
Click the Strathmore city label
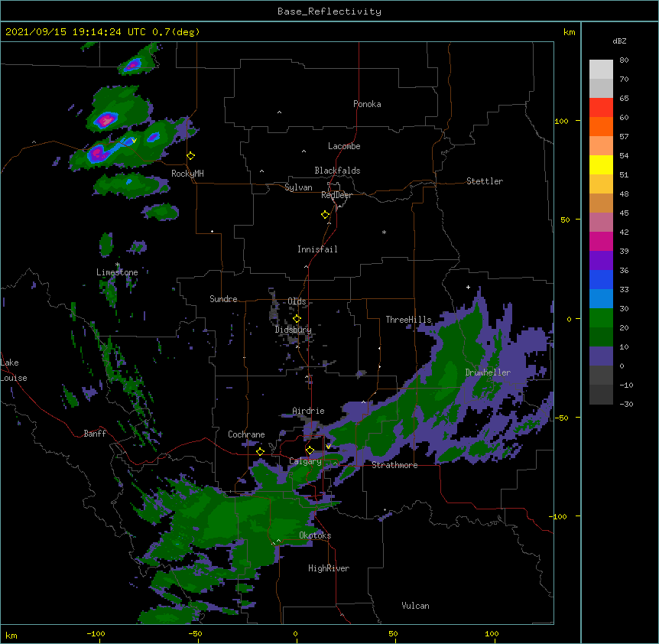394,465
